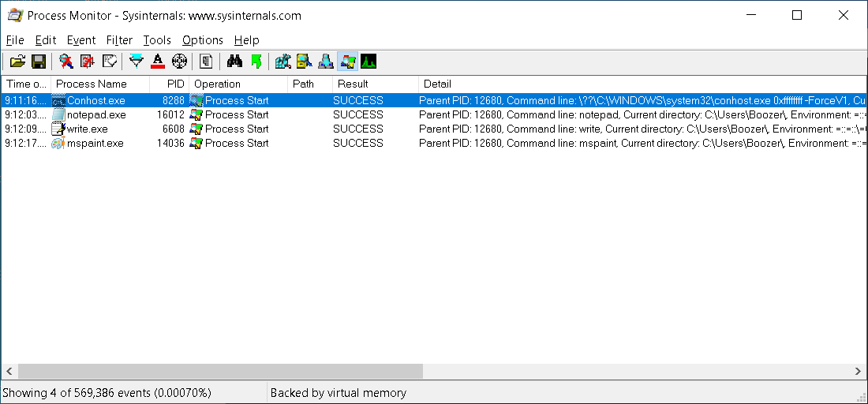Select the Conhost.exe process name
Screen dimensions: 868x404
tap(95, 101)
